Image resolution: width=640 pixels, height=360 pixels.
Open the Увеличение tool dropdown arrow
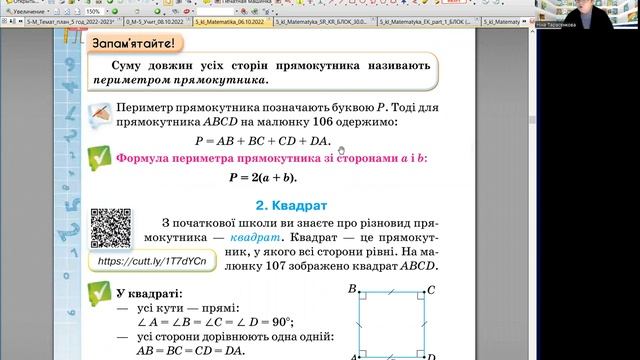(48, 11)
